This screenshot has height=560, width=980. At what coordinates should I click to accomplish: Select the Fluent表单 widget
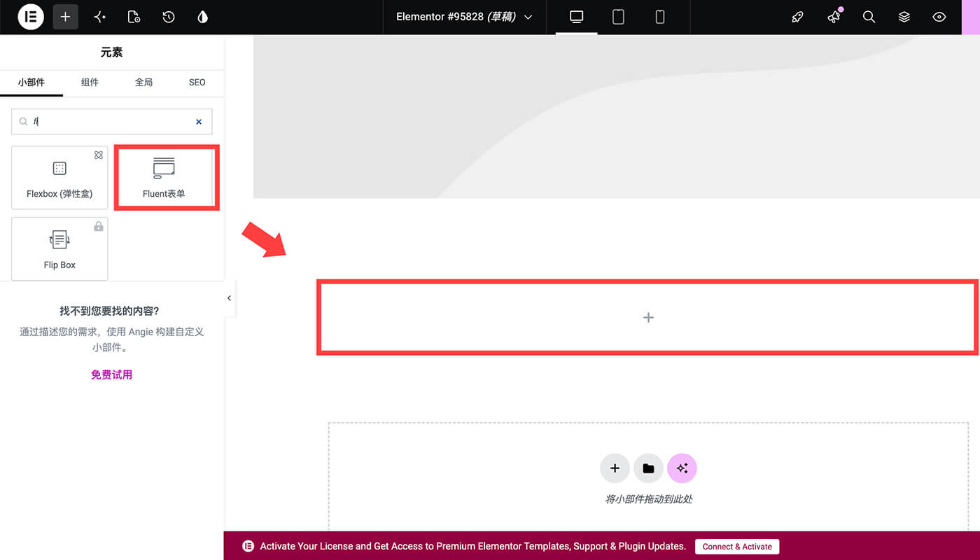(164, 178)
